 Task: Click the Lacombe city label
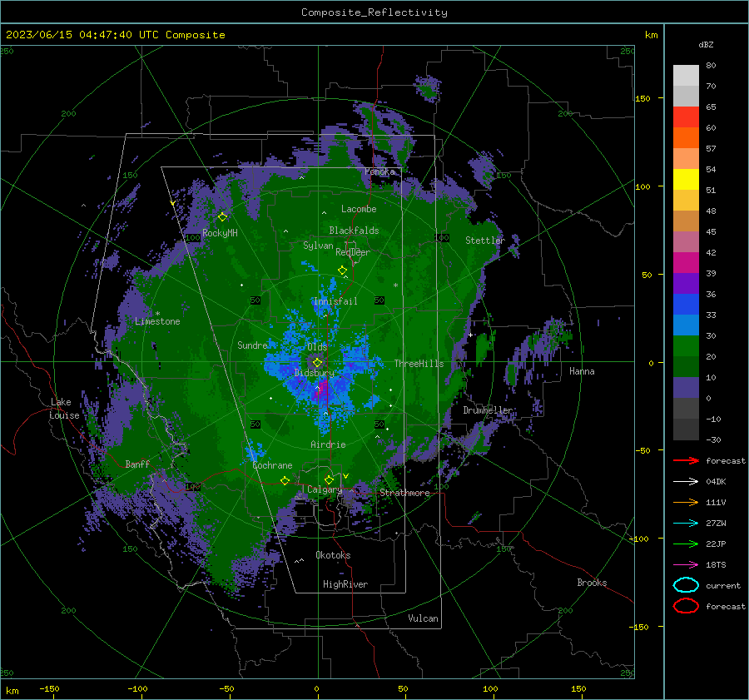click(x=359, y=209)
